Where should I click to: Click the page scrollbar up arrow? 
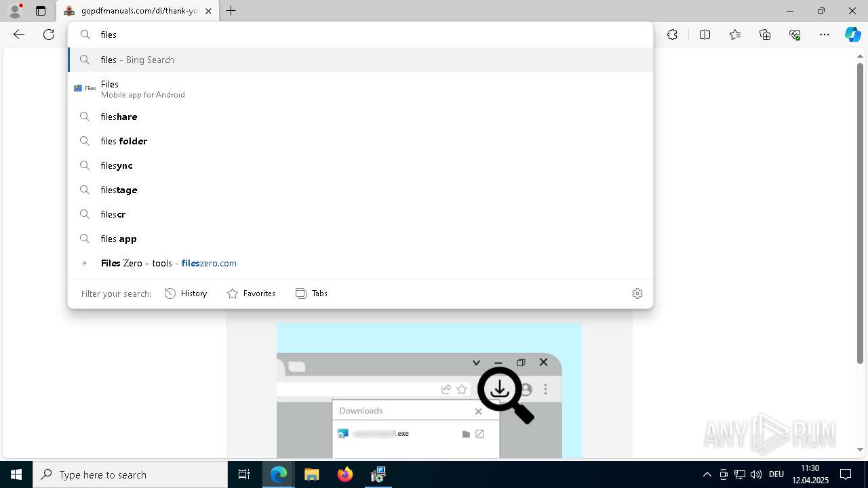[x=861, y=58]
